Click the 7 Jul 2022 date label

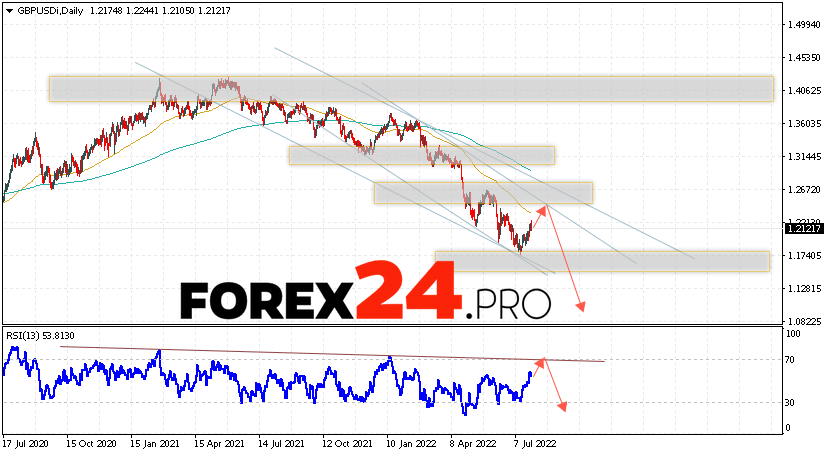535,444
